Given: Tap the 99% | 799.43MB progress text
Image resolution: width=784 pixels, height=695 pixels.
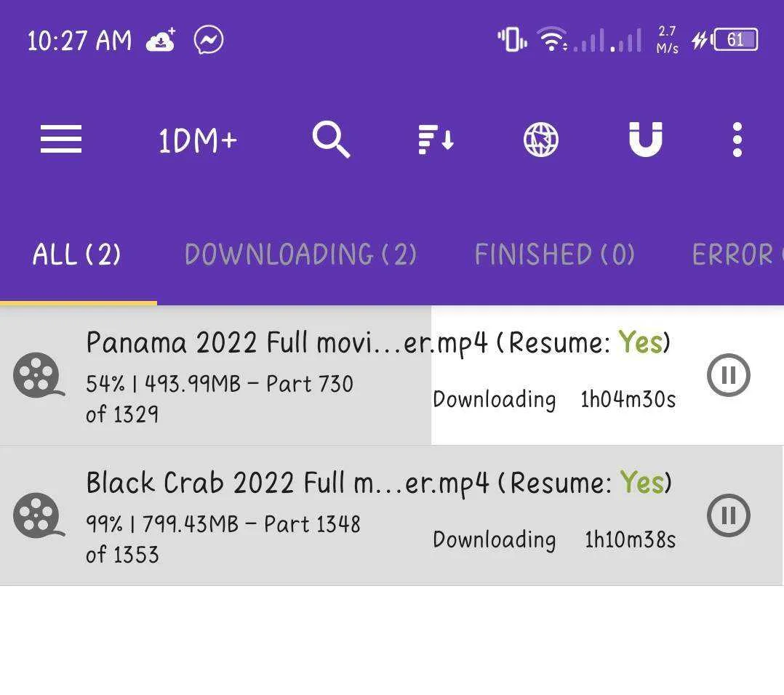Looking at the screenshot, I should point(223,539).
